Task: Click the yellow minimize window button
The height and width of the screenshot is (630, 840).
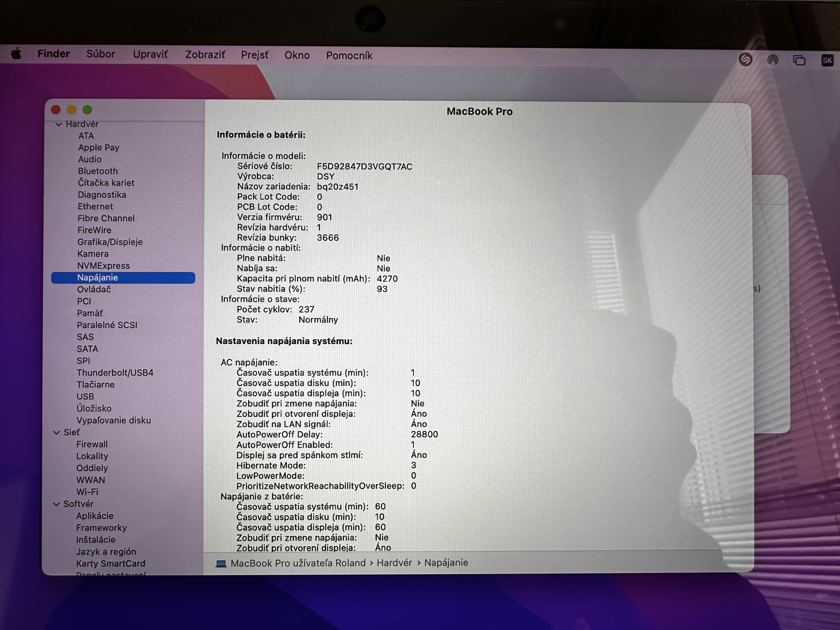Action: click(71, 110)
